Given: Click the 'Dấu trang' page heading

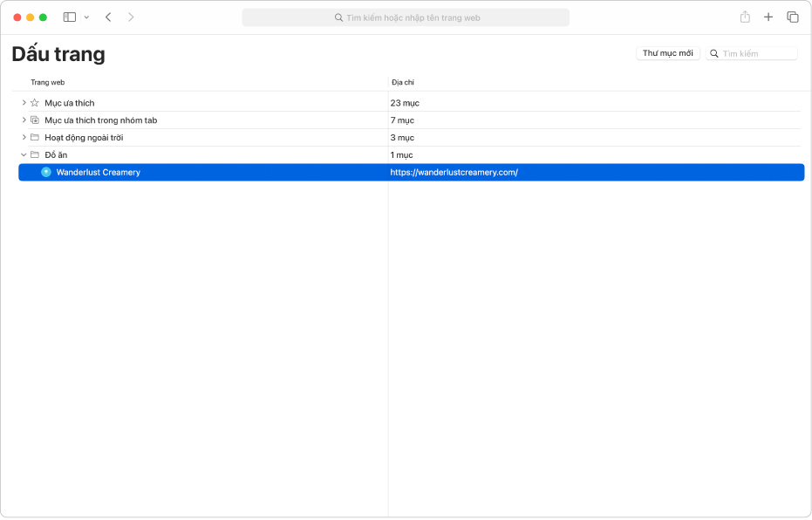Looking at the screenshot, I should tap(58, 54).
